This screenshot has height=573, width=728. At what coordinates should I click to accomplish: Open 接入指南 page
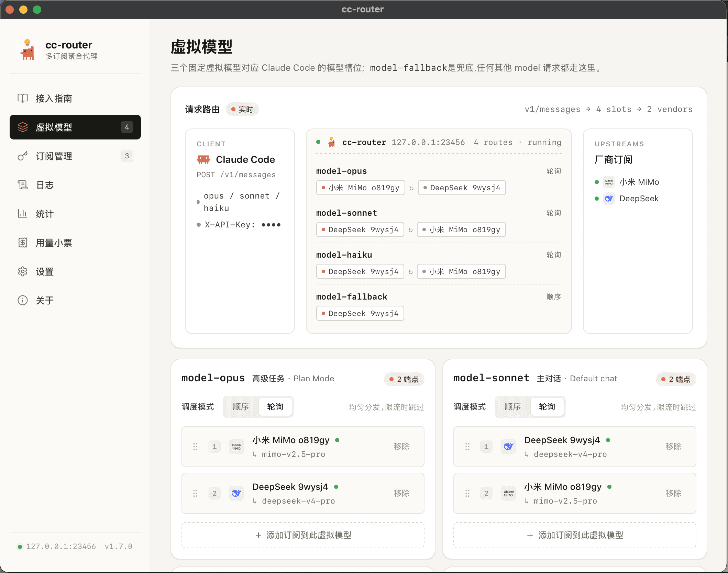click(75, 98)
